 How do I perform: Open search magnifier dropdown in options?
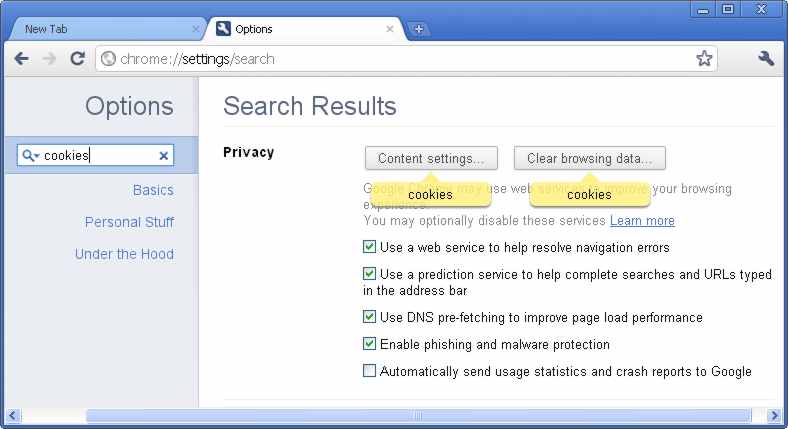pyautogui.click(x=30, y=156)
